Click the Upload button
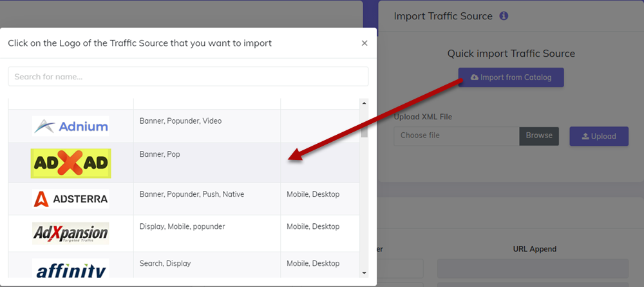 point(599,136)
